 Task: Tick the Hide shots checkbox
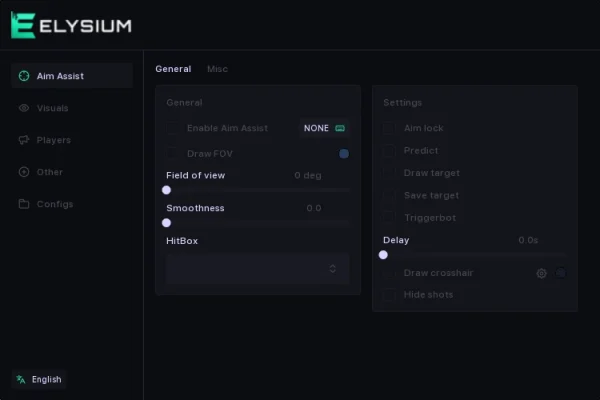(389, 295)
